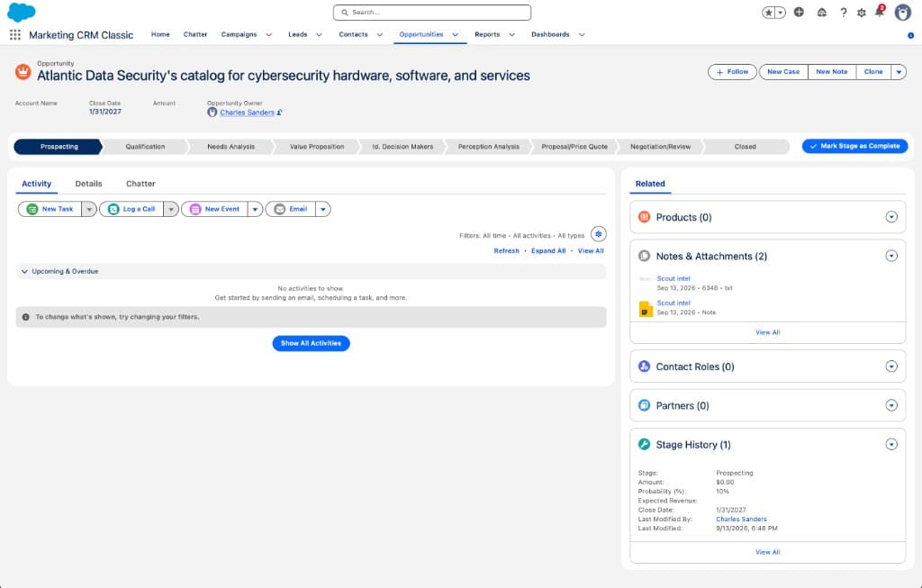Open the Dashboards tab
Viewport: 922px width, 588px height.
(x=550, y=35)
